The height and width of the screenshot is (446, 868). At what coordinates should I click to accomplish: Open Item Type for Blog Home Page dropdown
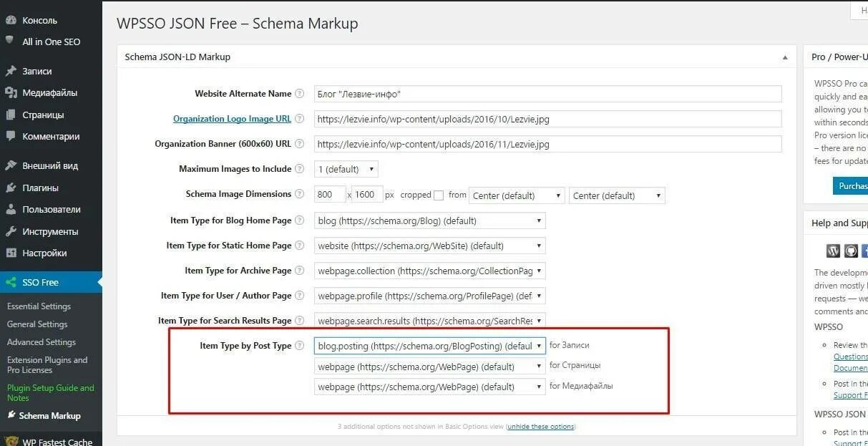point(429,220)
